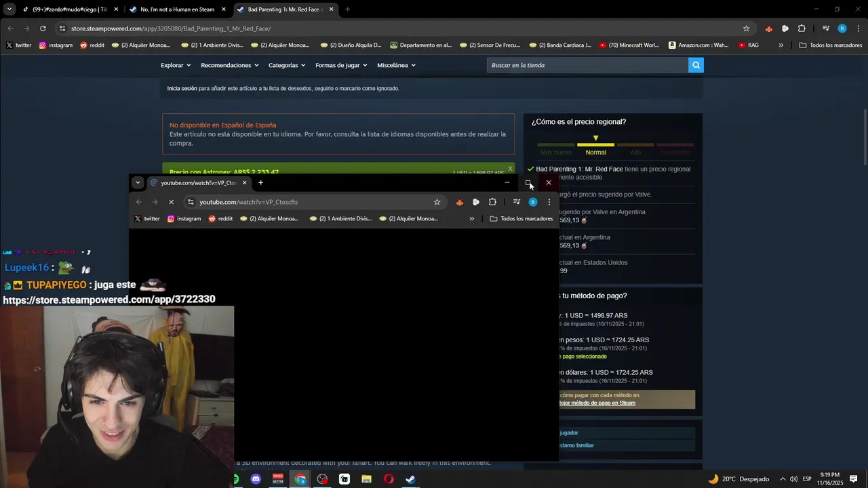This screenshot has height=488, width=868.
Task: Open profile avatar B in YouTube window
Action: point(533,202)
